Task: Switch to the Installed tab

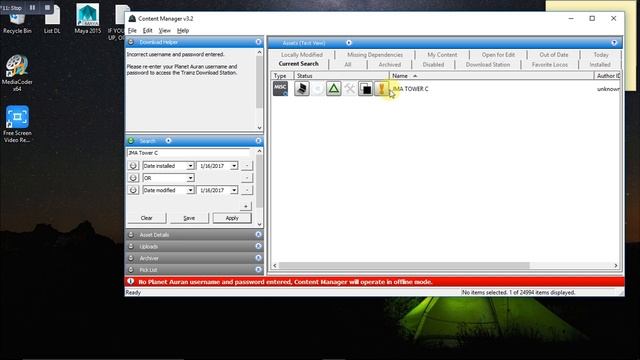Action: click(x=600, y=64)
